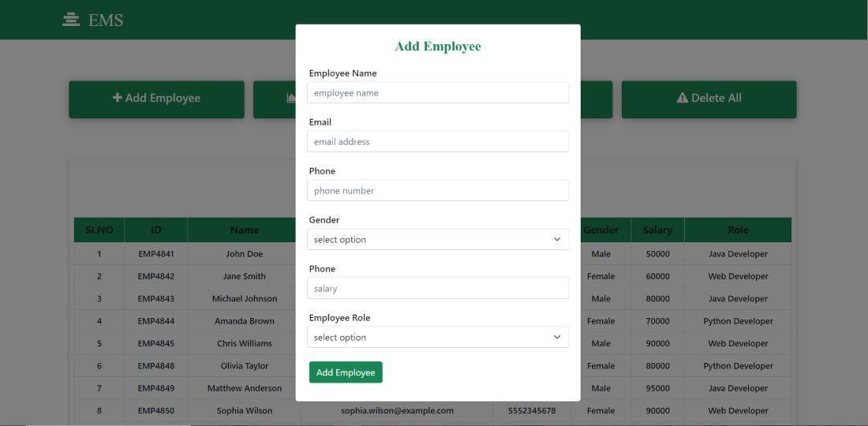Image resolution: width=868 pixels, height=426 pixels.
Task: Click the 95000 salary cell
Action: click(x=657, y=388)
